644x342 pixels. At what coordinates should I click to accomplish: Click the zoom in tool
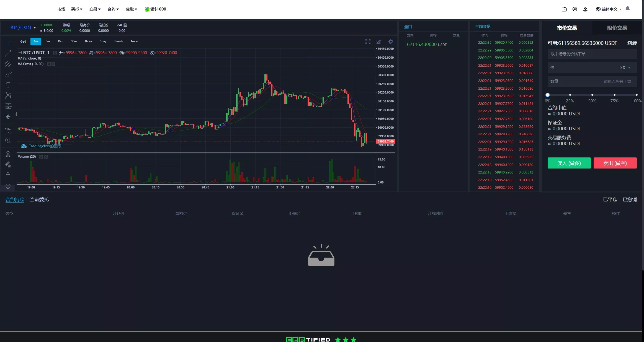coord(8,141)
